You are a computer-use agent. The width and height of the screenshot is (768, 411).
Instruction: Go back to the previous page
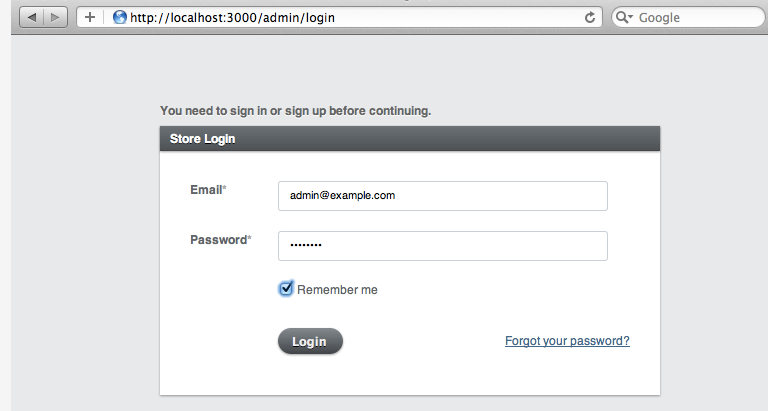[30, 17]
